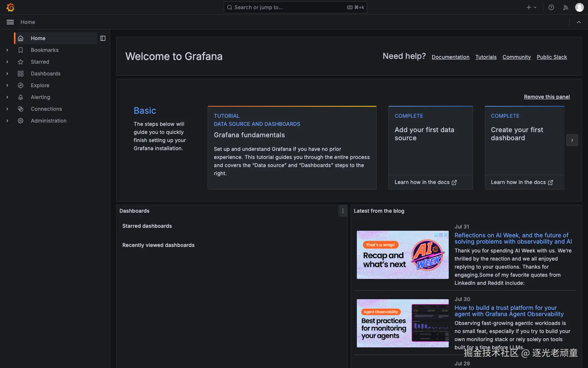Show next setup steps with right arrow

[572, 140]
